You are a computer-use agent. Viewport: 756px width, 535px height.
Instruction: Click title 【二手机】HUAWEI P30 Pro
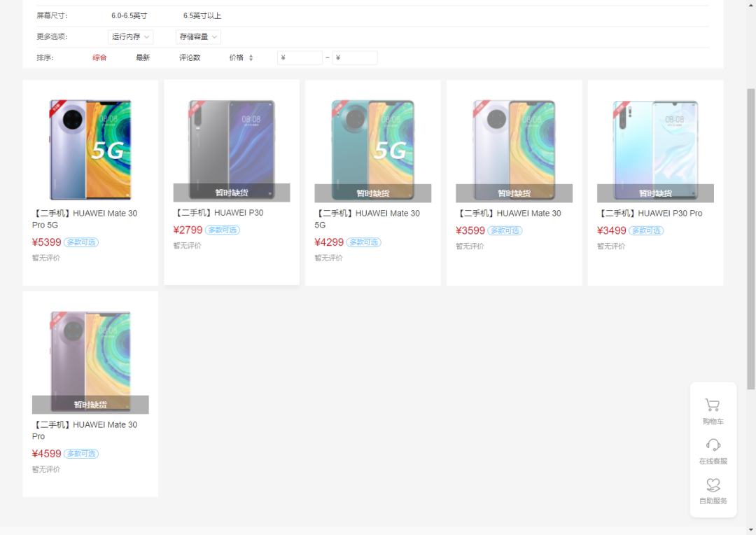[x=650, y=213]
